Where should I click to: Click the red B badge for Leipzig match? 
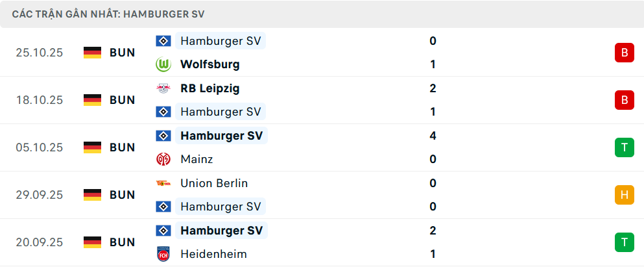(624, 100)
